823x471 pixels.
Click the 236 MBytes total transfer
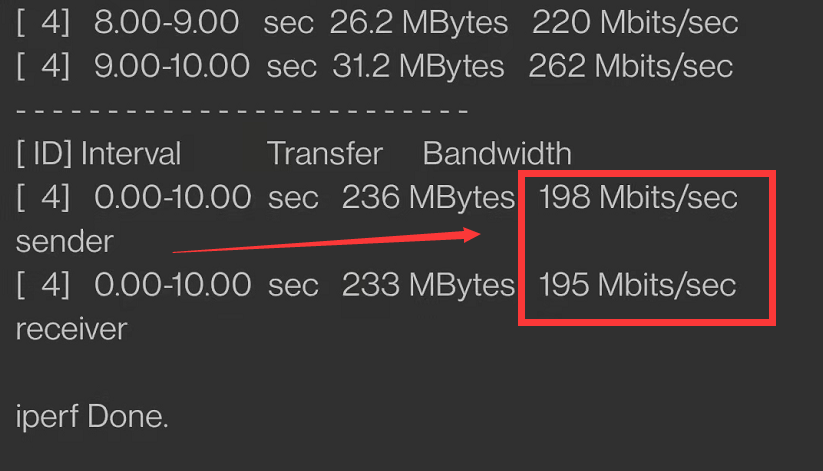click(x=427, y=197)
